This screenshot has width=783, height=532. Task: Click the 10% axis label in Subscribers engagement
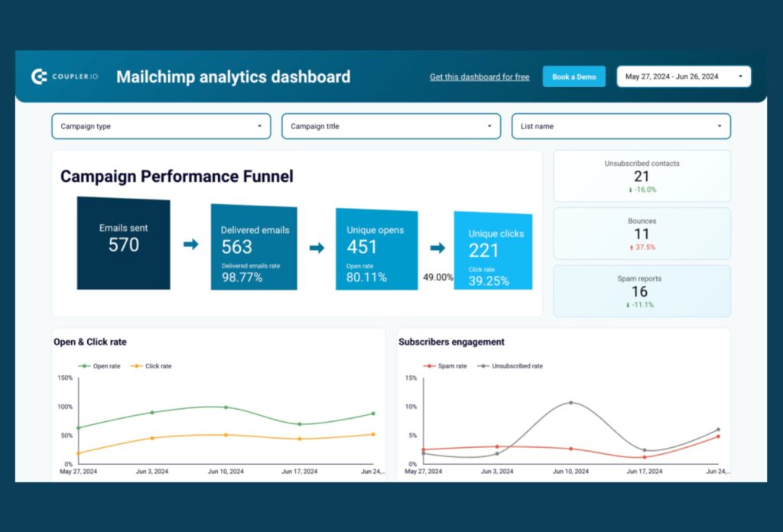click(411, 407)
